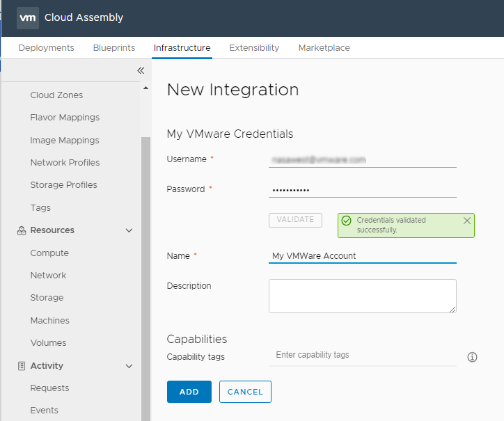Image resolution: width=504 pixels, height=421 pixels.
Task: Click the VMware vm logo icon
Action: coord(28,17)
